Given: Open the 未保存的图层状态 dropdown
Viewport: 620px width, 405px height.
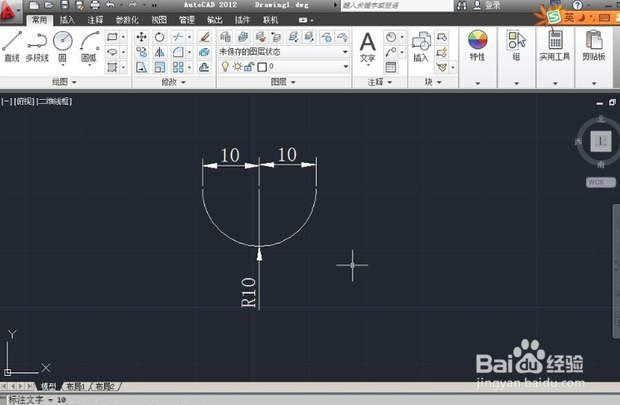Looking at the screenshot, I should (x=284, y=51).
